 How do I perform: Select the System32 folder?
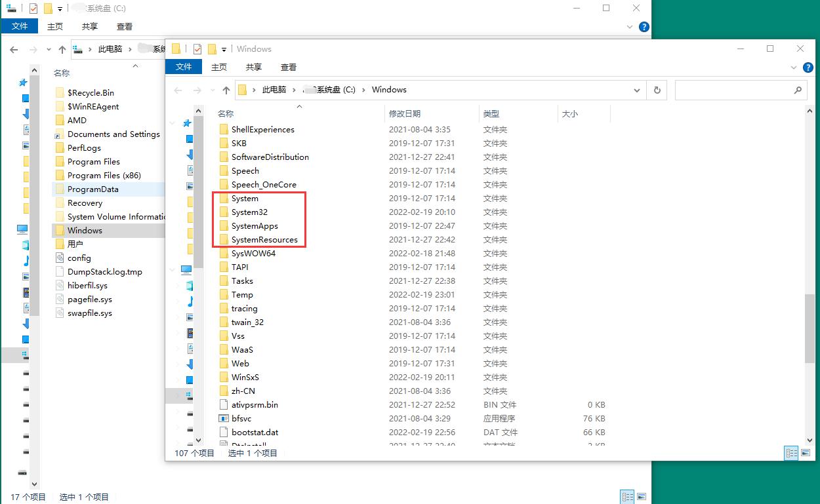tap(248, 212)
